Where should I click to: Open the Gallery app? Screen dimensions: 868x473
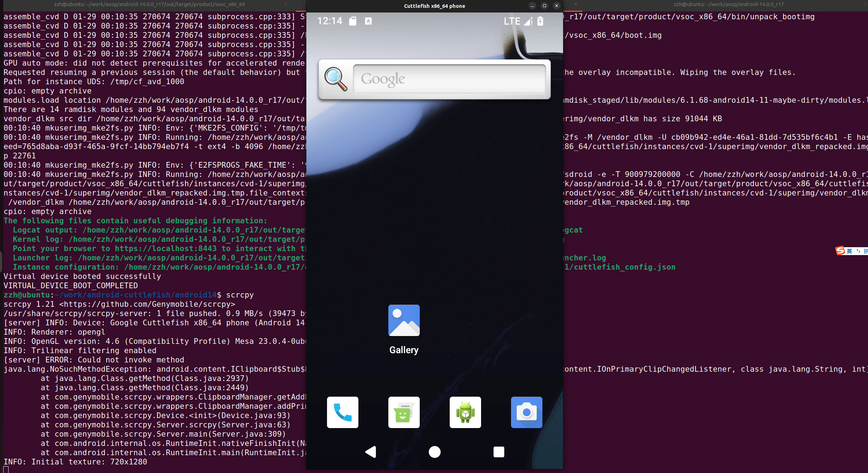coord(404,320)
